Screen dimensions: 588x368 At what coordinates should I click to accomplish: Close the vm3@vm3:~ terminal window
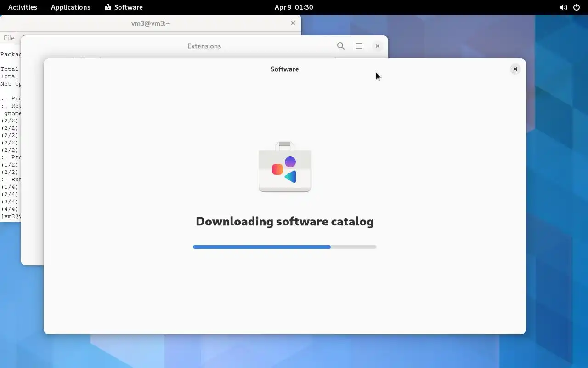(293, 23)
